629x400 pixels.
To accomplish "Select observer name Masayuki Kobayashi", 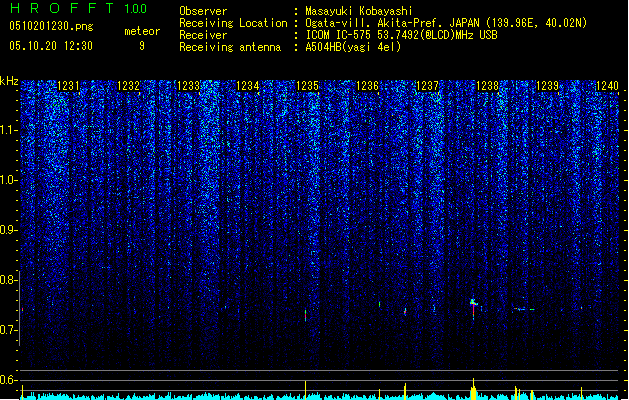I will pyautogui.click(x=359, y=11).
